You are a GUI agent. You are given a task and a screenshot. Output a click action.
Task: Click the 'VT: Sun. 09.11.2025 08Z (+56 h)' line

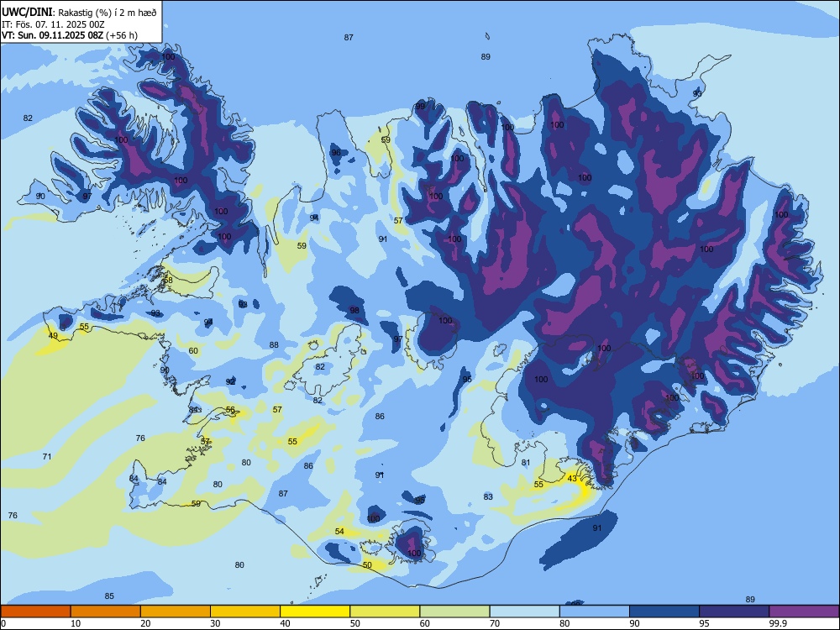click(x=70, y=35)
